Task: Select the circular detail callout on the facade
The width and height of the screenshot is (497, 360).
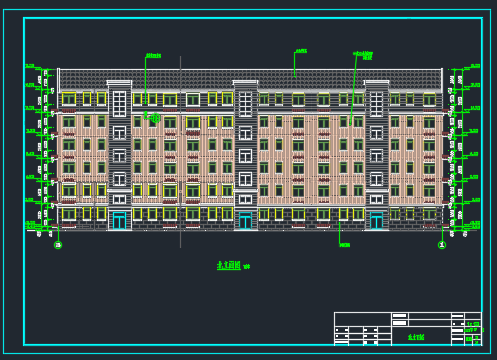Action: tap(156, 118)
